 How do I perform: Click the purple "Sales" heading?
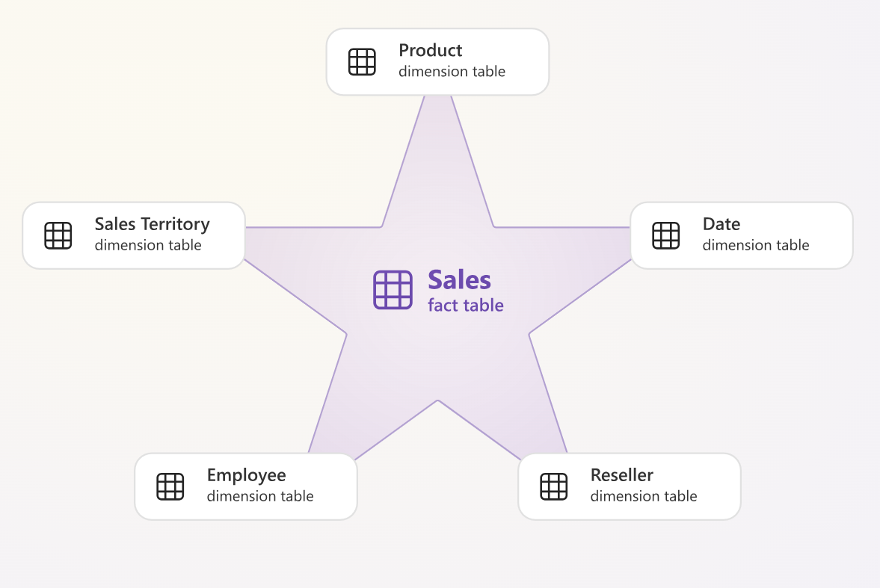pyautogui.click(x=459, y=280)
